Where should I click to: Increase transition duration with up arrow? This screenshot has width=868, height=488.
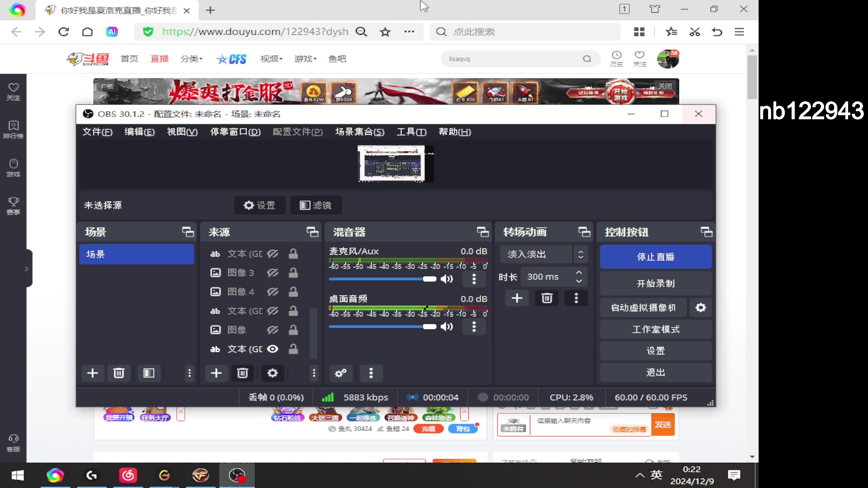pyautogui.click(x=579, y=272)
